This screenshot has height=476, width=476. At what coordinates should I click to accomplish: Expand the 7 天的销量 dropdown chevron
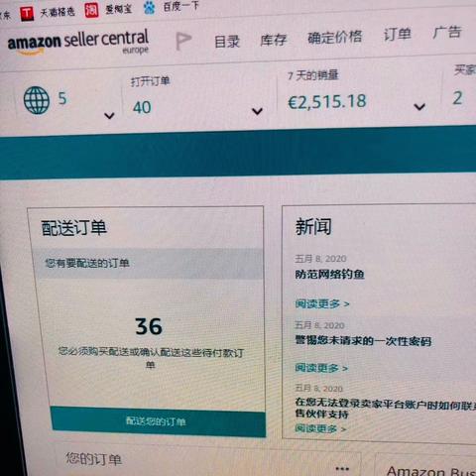coord(419,107)
